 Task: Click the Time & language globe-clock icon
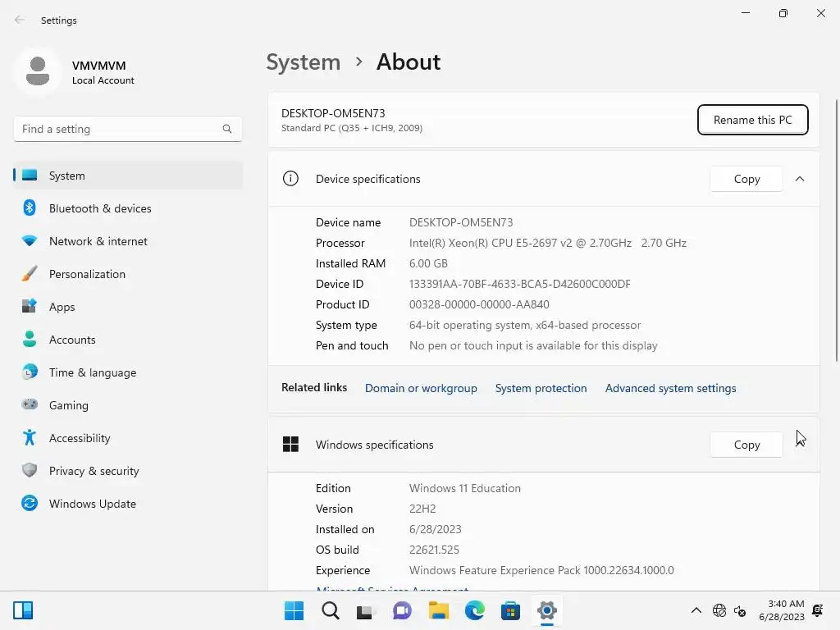tap(30, 372)
